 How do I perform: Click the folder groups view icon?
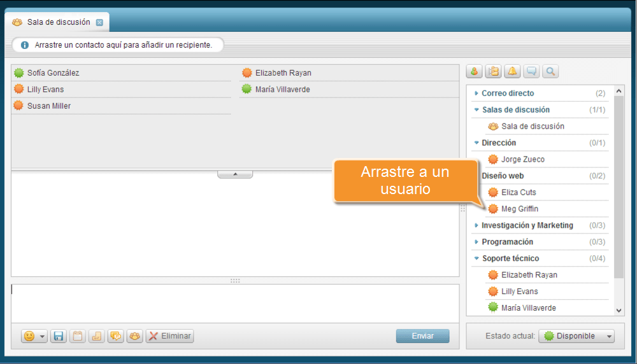[x=493, y=71]
